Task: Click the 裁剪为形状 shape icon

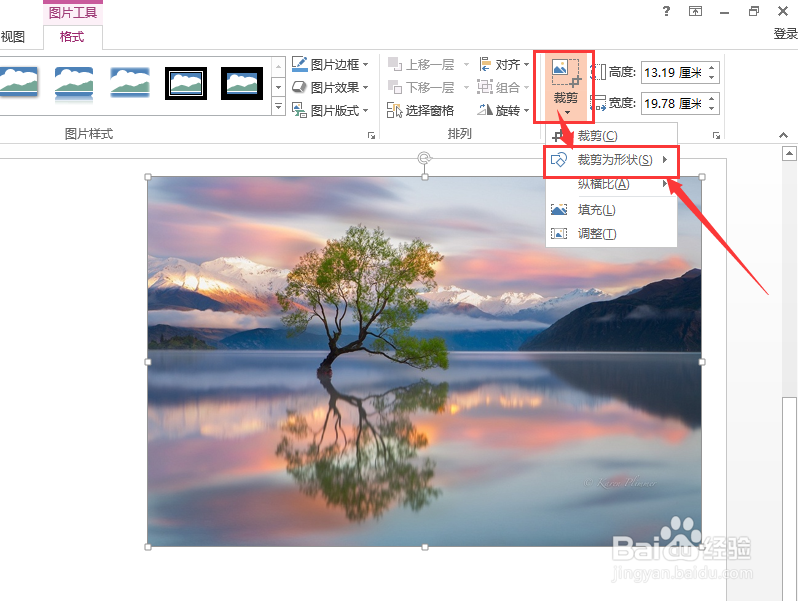Action: coord(559,160)
